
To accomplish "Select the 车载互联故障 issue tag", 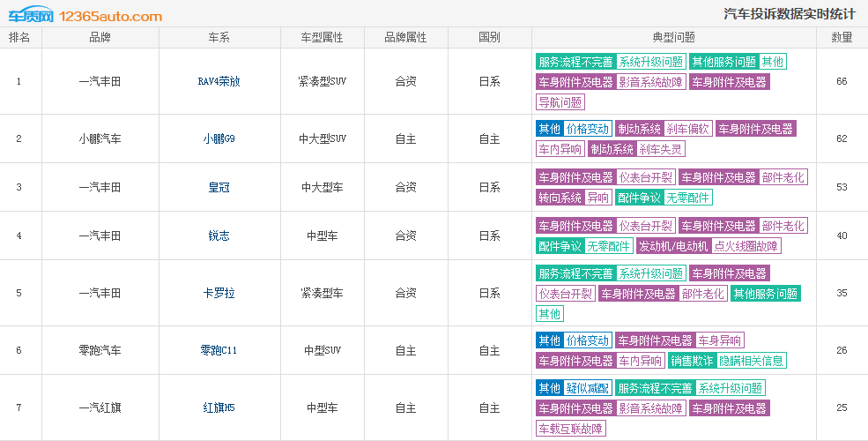I will pyautogui.click(x=571, y=429).
